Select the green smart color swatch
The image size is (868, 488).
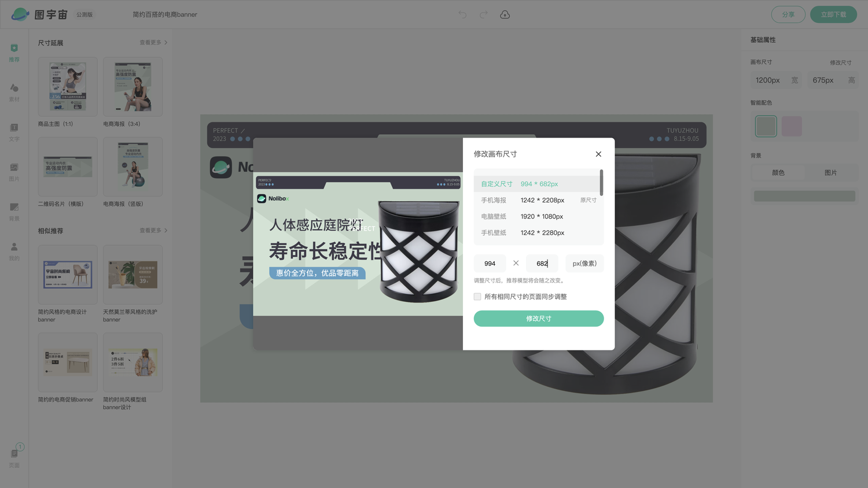(766, 126)
